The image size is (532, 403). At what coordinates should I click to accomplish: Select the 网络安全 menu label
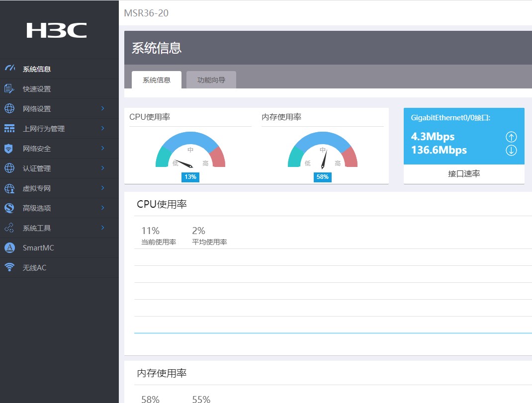37,148
